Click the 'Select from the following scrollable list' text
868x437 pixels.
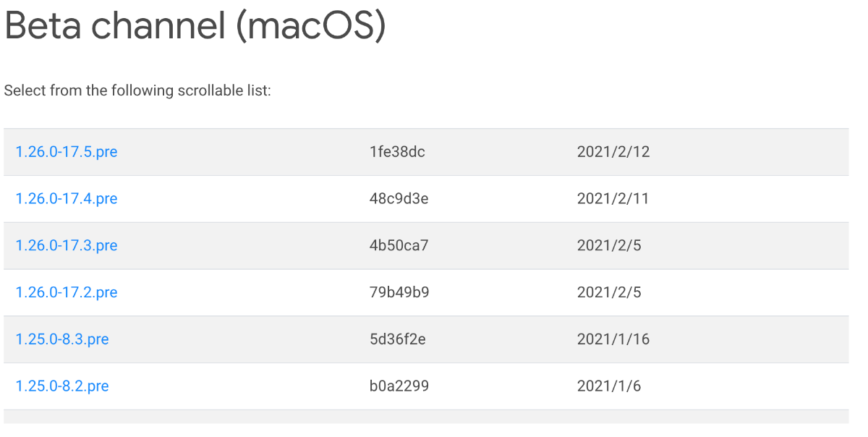tap(137, 91)
